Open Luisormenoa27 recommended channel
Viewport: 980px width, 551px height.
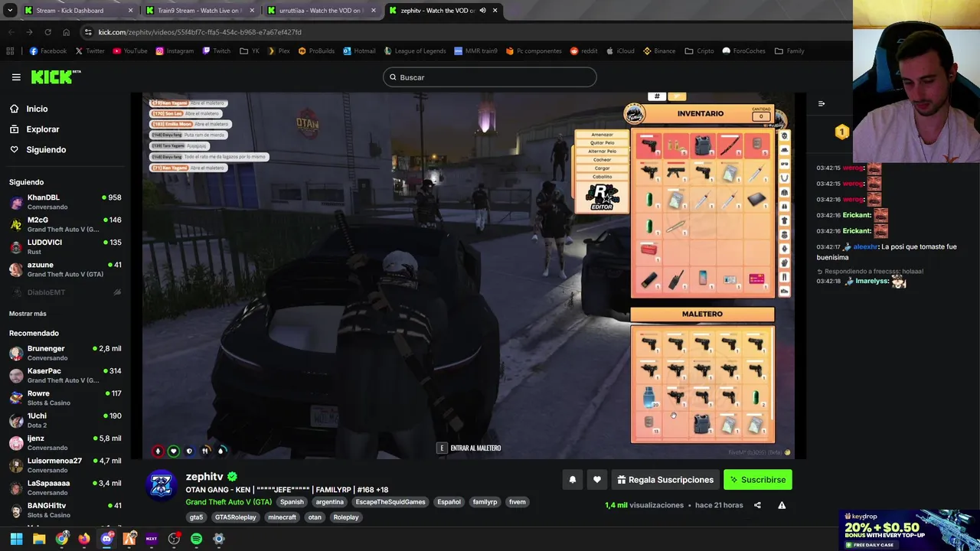pos(65,465)
